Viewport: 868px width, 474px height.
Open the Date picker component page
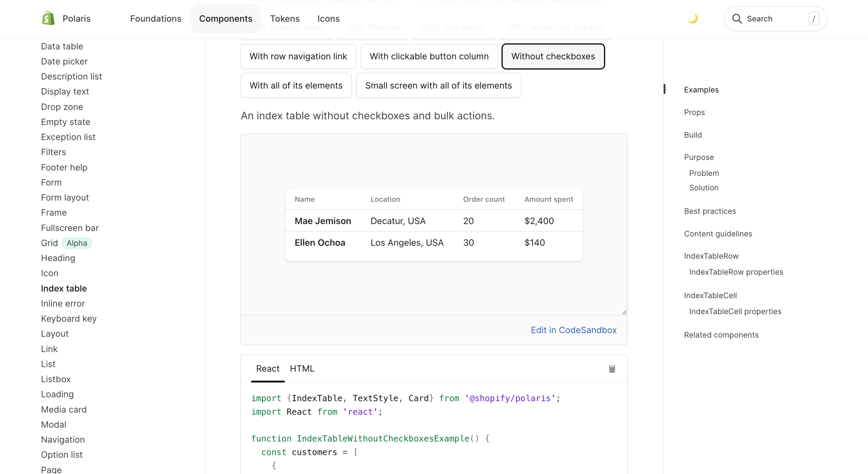(x=64, y=61)
